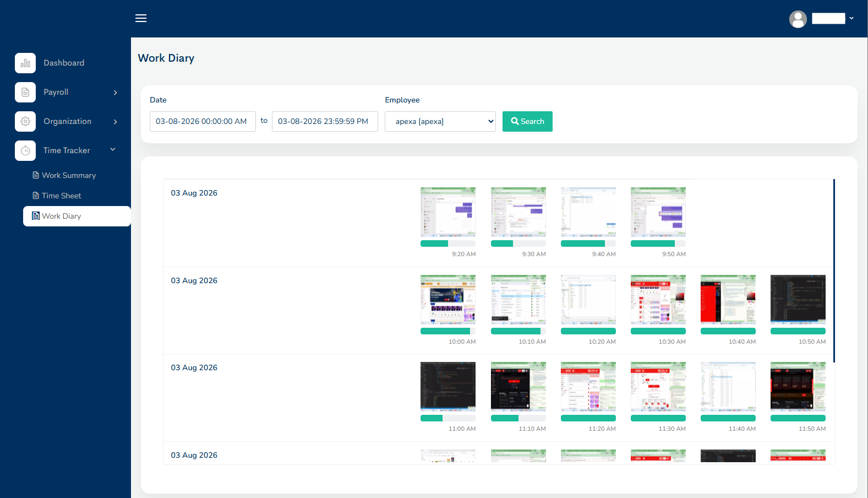This screenshot has width=868, height=498.
Task: Select Work Diary menu item
Action: pos(77,216)
